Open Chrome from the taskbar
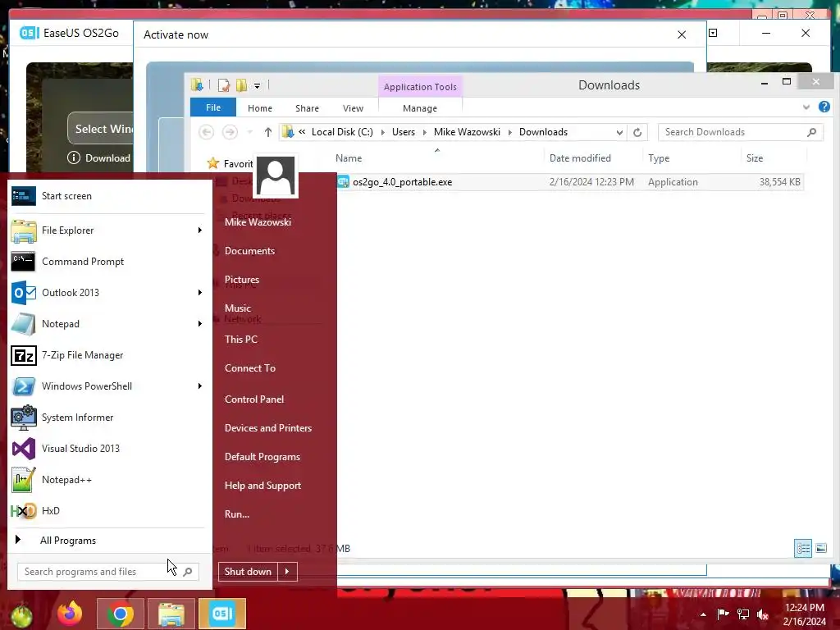840x630 pixels. point(121,614)
